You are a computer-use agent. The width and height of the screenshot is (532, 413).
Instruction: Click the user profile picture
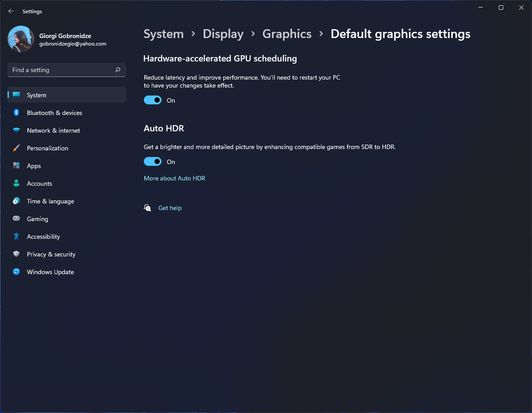pyautogui.click(x=21, y=39)
